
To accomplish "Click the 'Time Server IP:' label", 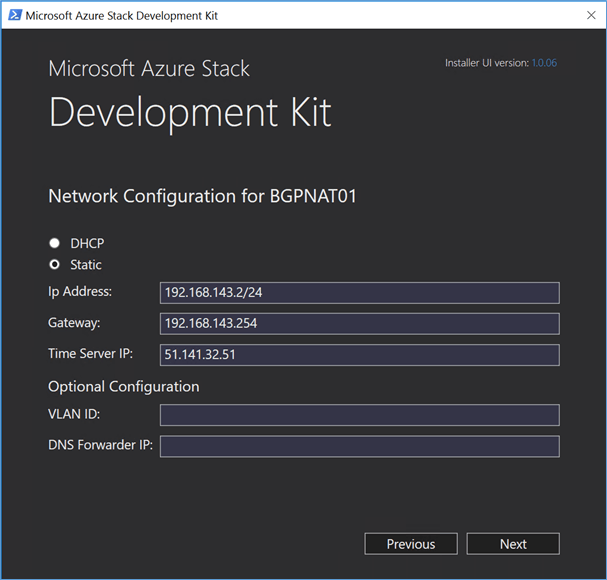I will coord(90,353).
